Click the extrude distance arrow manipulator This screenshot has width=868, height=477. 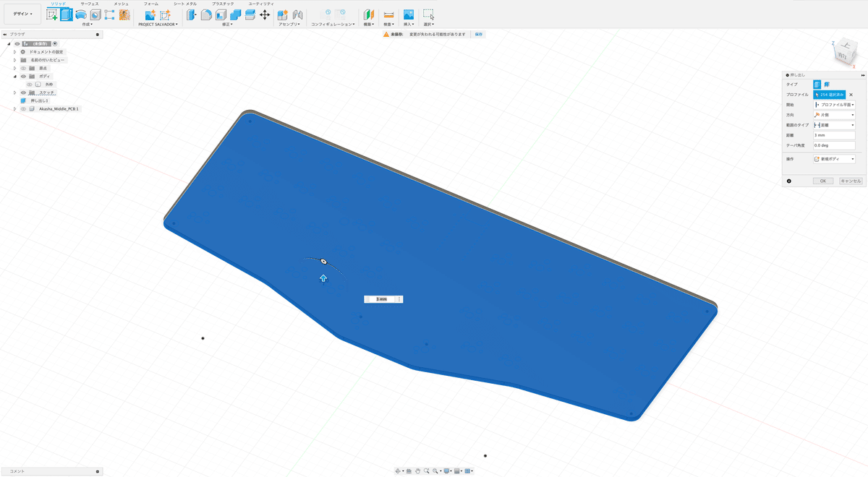323,278
